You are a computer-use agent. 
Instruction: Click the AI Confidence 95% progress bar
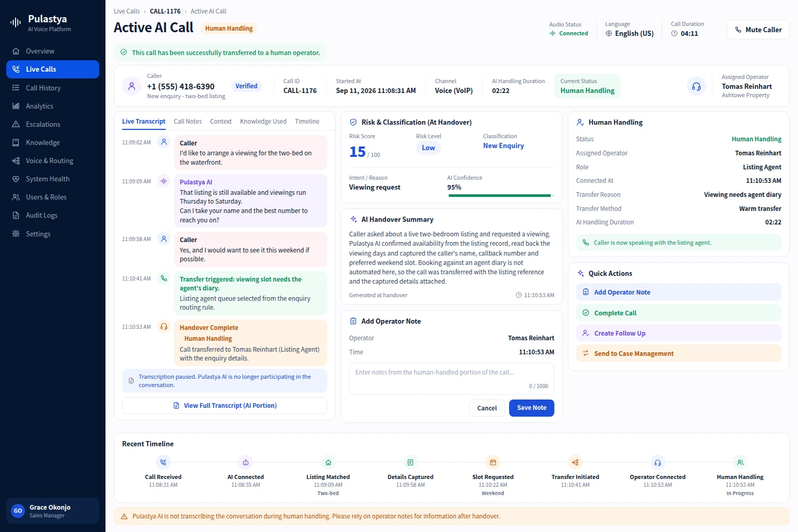click(501, 196)
